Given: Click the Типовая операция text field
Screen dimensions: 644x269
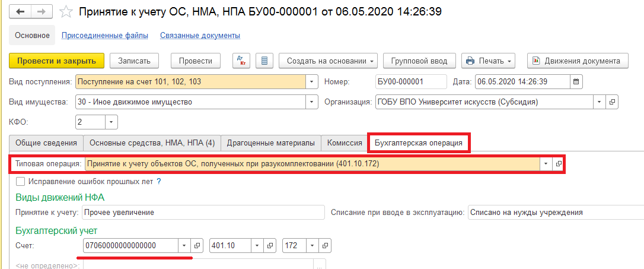Looking at the screenshot, I should point(313,164).
